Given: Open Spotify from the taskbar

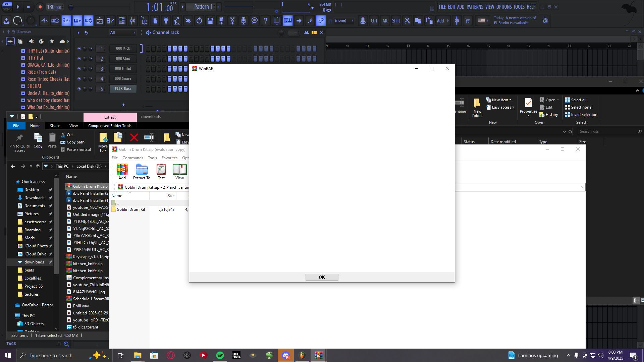Looking at the screenshot, I should click(x=220, y=355).
